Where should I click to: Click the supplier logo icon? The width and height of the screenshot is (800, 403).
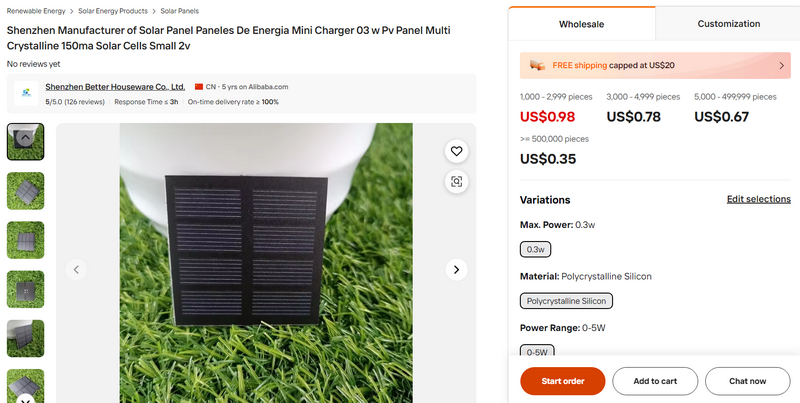pos(25,94)
